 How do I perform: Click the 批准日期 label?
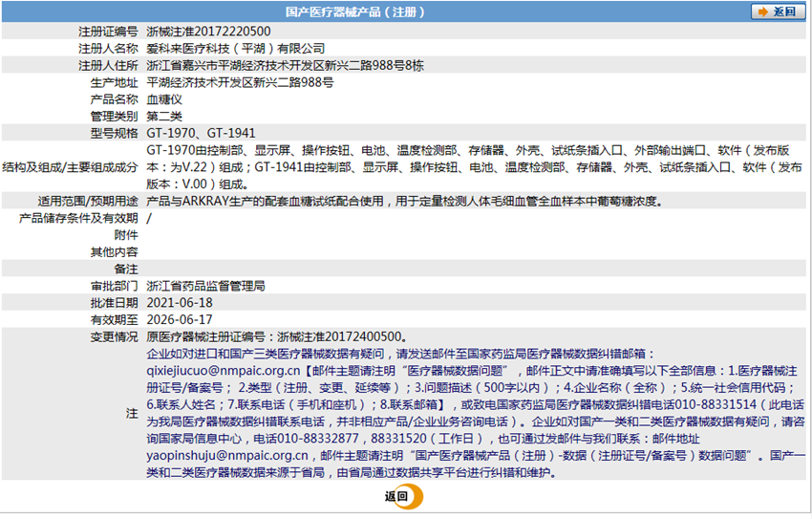(x=114, y=303)
